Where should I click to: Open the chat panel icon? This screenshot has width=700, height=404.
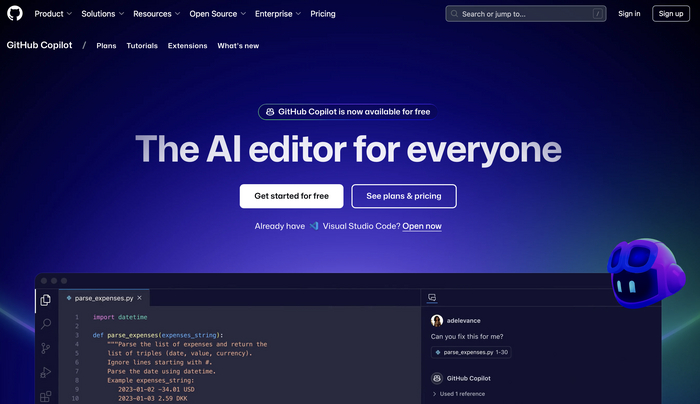pyautogui.click(x=432, y=297)
